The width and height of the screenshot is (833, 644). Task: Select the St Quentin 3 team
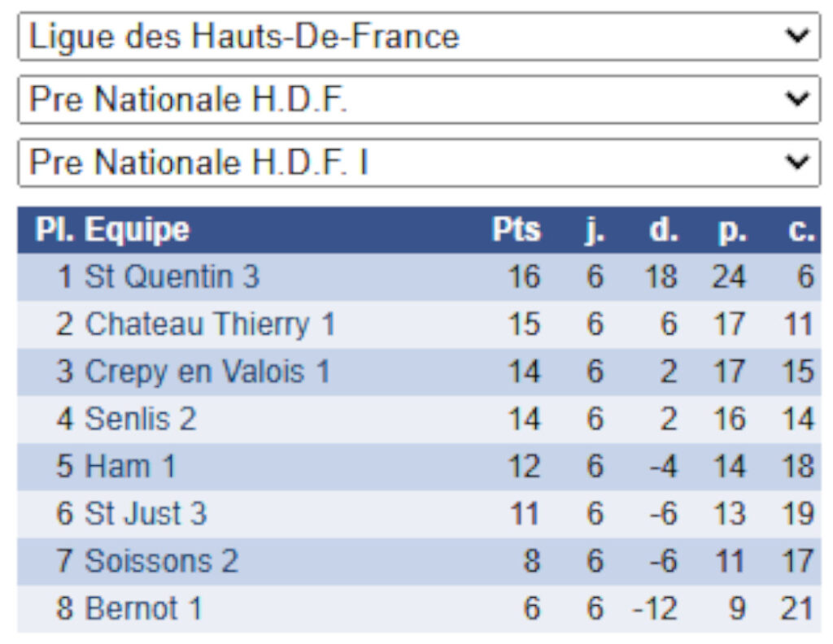point(172,277)
